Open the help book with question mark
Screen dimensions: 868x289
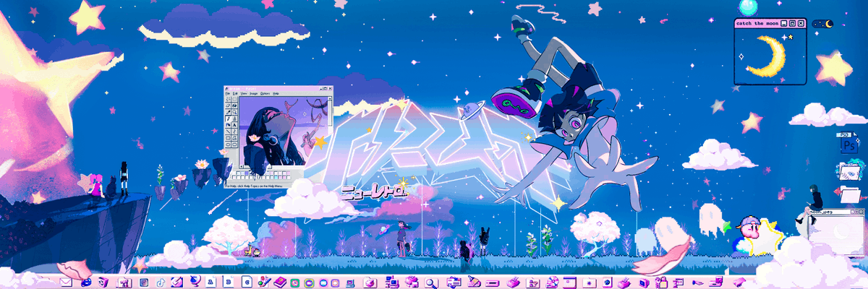pos(281,281)
